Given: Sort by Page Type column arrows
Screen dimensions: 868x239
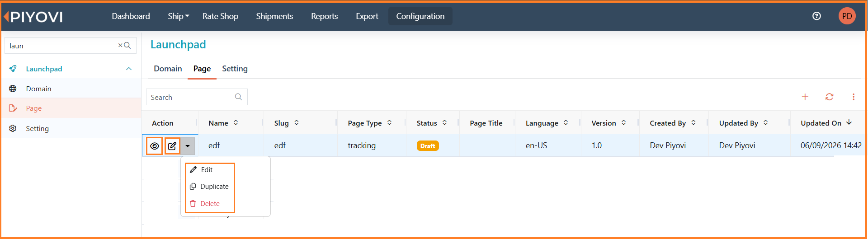Looking at the screenshot, I should pos(390,122).
